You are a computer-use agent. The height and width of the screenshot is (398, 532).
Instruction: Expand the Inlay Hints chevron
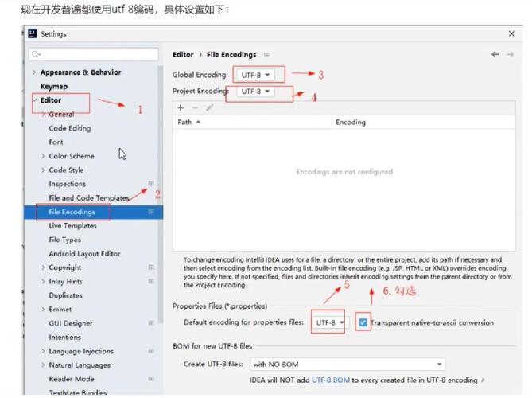43,281
